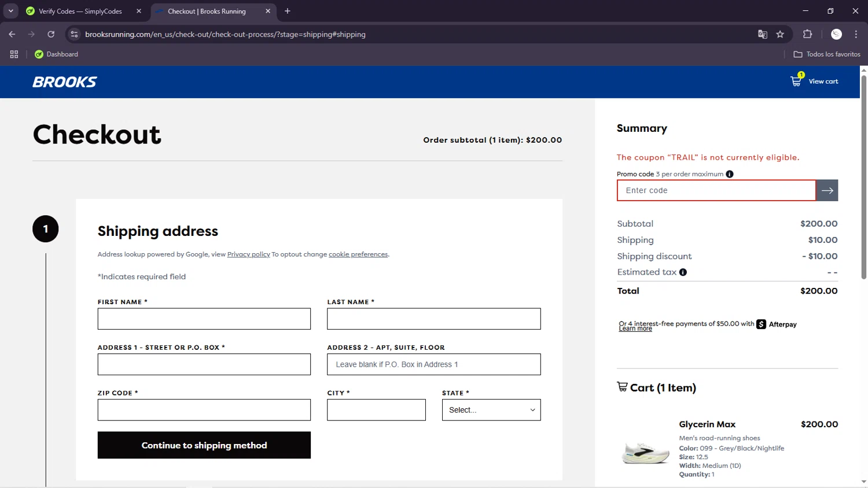Click the browser forward arrow

pyautogui.click(x=31, y=34)
